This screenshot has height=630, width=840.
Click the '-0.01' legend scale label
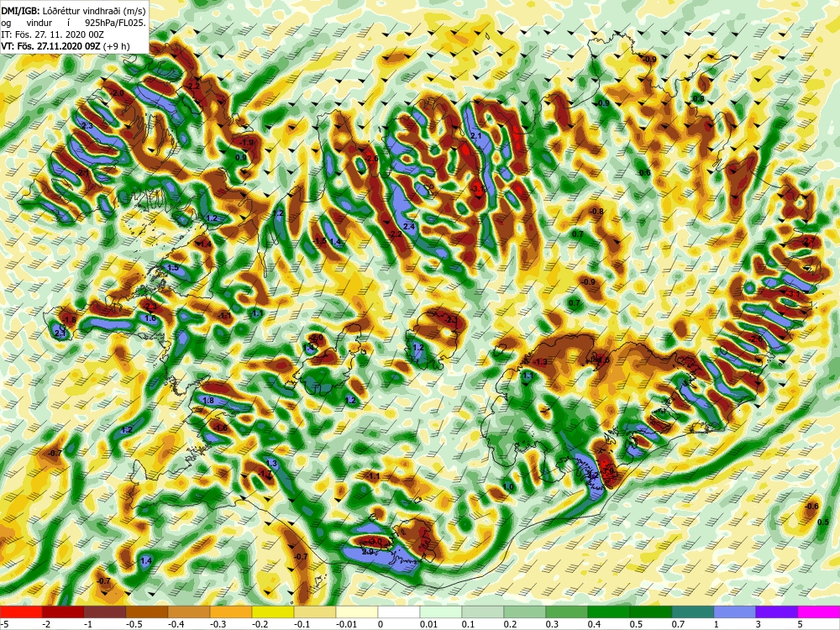pos(345,624)
